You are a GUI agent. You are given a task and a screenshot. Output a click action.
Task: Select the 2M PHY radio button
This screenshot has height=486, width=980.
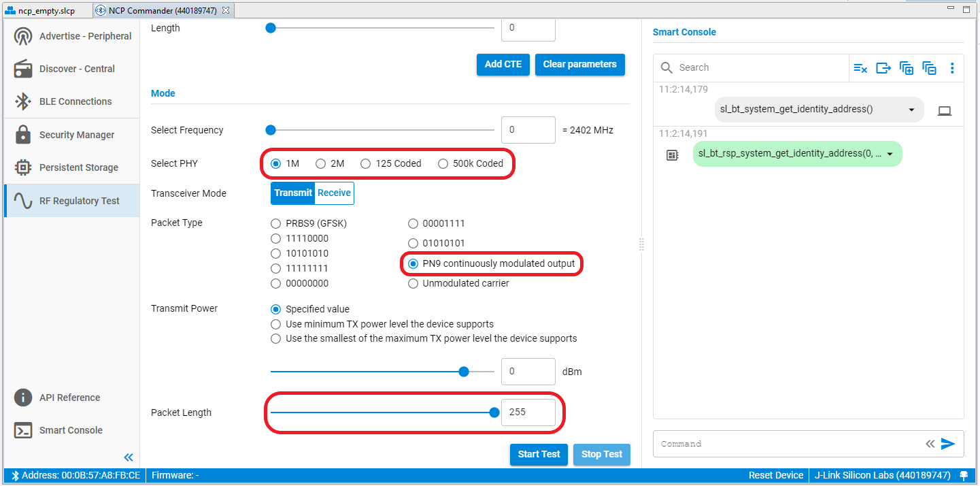pos(320,163)
